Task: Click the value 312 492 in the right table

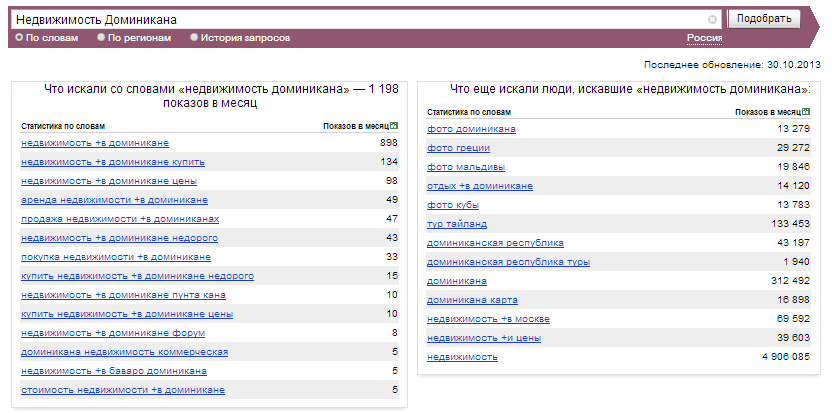Action: 791,281
